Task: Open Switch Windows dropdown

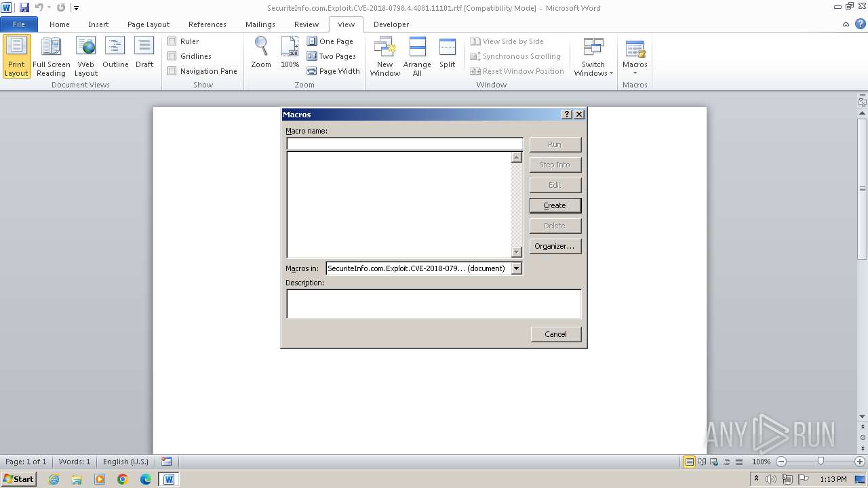Action: click(x=593, y=57)
